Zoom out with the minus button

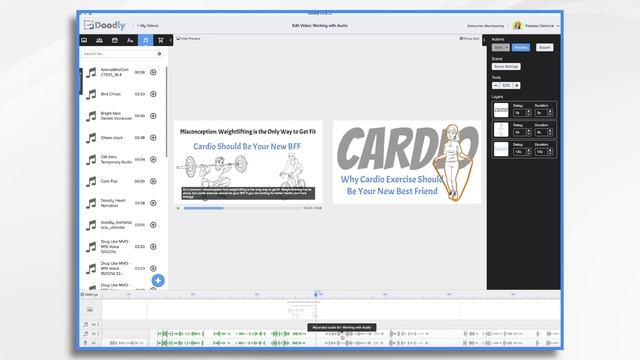496,85
